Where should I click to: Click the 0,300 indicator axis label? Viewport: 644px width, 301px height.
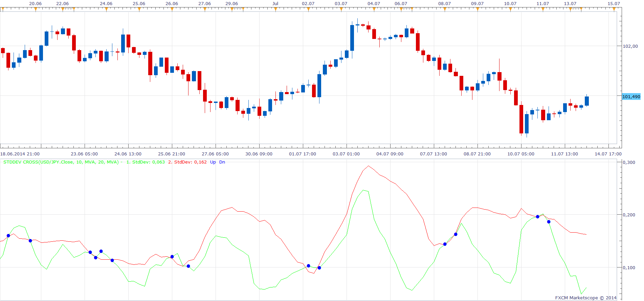629,162
